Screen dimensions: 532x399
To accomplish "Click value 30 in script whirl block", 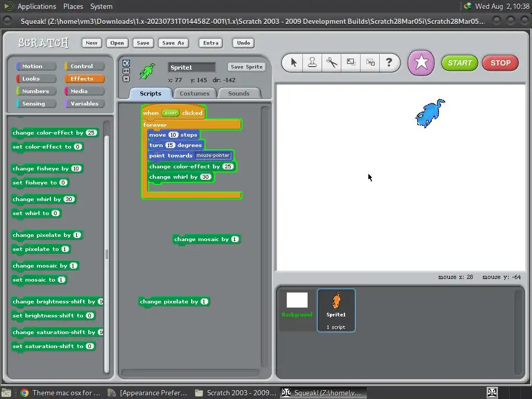I will (205, 177).
